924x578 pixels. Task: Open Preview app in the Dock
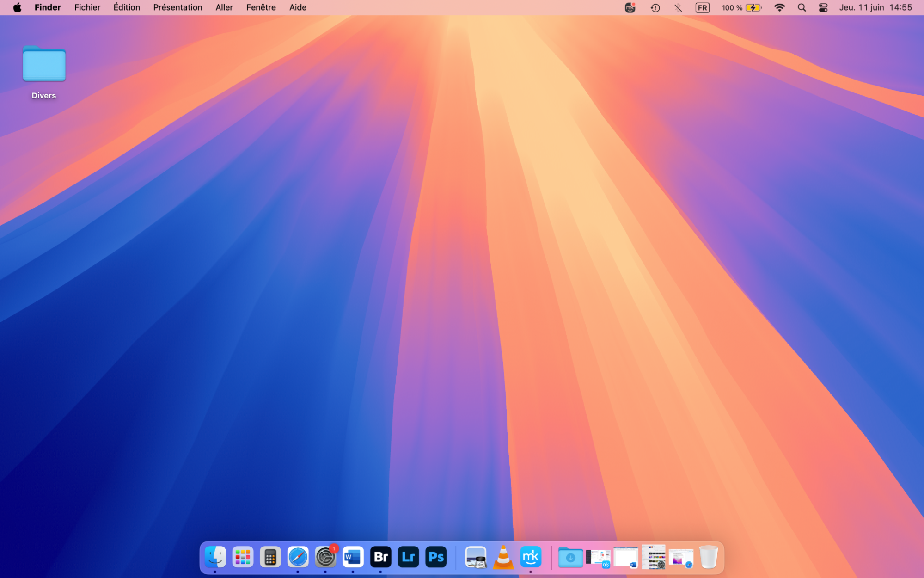pyautogui.click(x=476, y=557)
